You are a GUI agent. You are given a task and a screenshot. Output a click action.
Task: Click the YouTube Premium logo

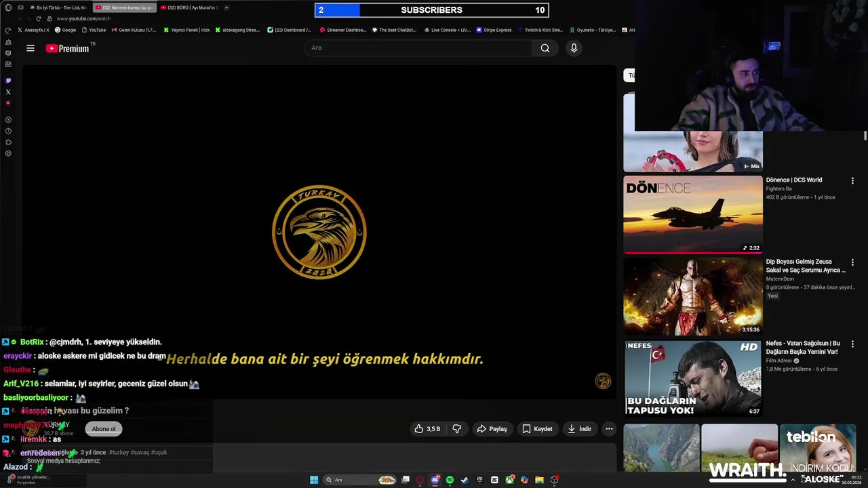pyautogui.click(x=68, y=48)
